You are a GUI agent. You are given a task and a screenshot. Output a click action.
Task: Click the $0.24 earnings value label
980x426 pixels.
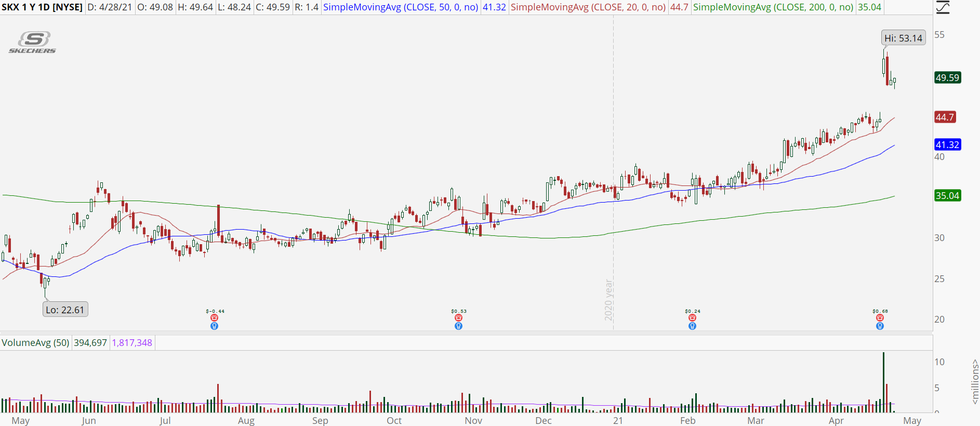[693, 311]
